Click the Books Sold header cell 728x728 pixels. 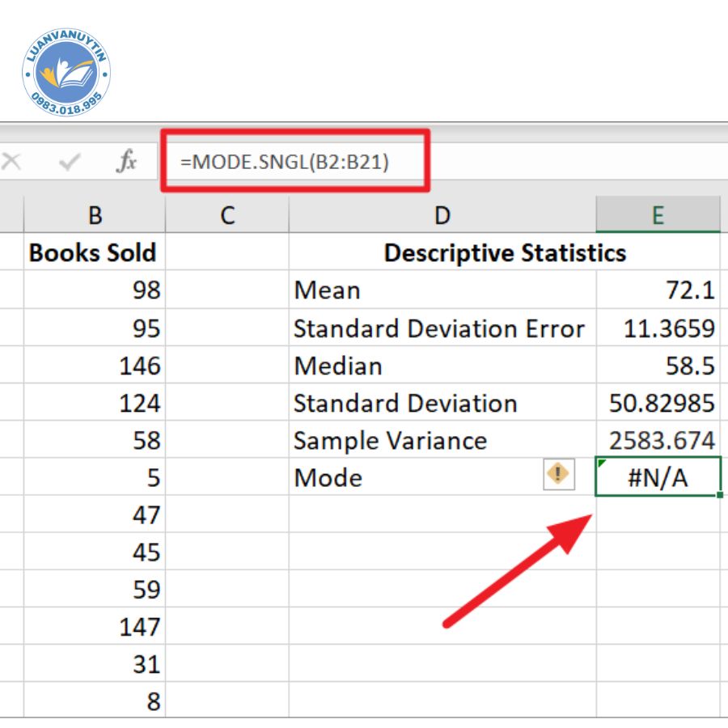pyautogui.click(x=93, y=253)
